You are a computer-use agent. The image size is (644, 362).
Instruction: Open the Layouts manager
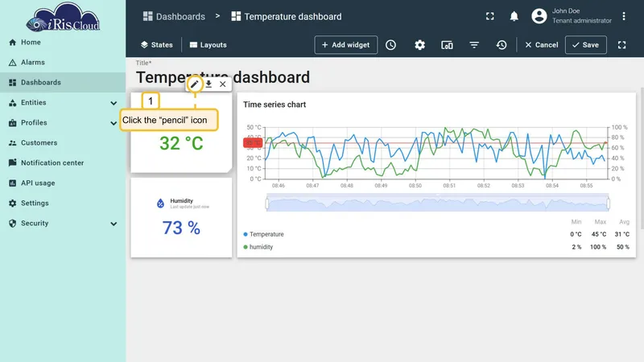tap(208, 45)
